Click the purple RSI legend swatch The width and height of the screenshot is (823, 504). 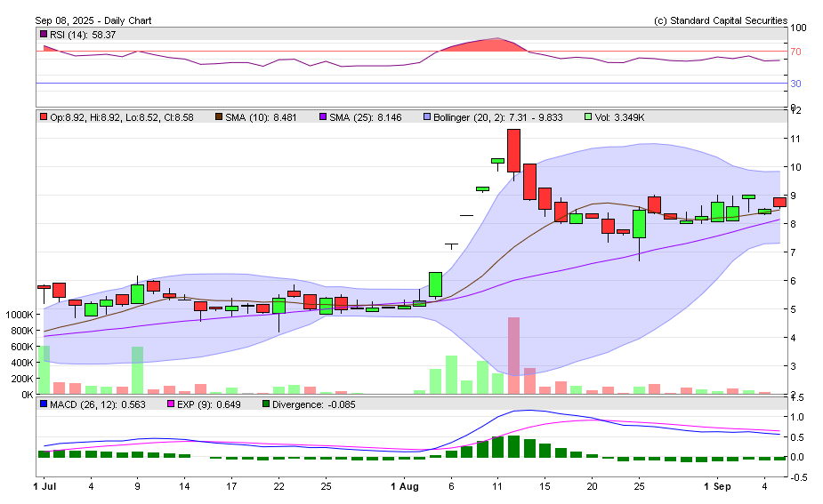pos(44,34)
